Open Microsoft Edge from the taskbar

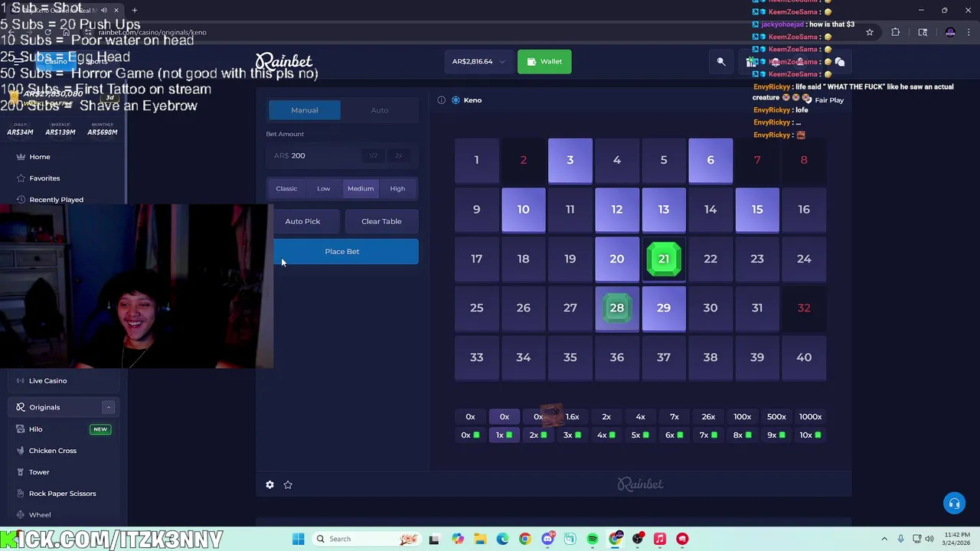(502, 539)
